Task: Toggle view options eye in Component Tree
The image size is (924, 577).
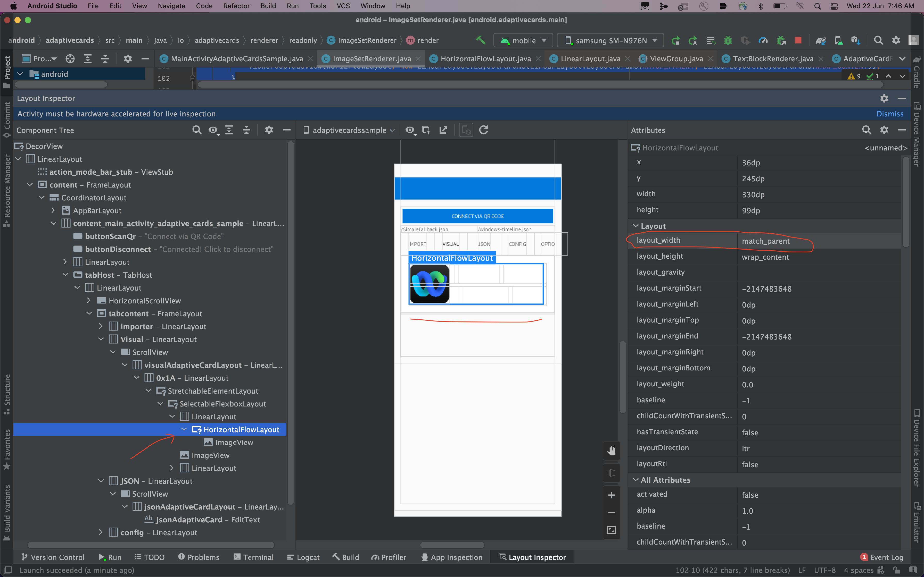Action: click(213, 130)
